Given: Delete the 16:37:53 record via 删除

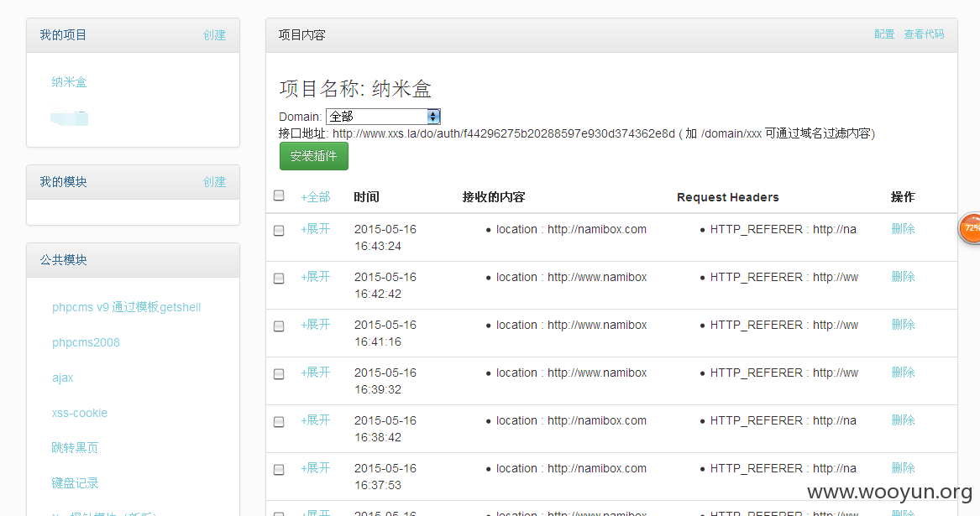Looking at the screenshot, I should click(903, 468).
